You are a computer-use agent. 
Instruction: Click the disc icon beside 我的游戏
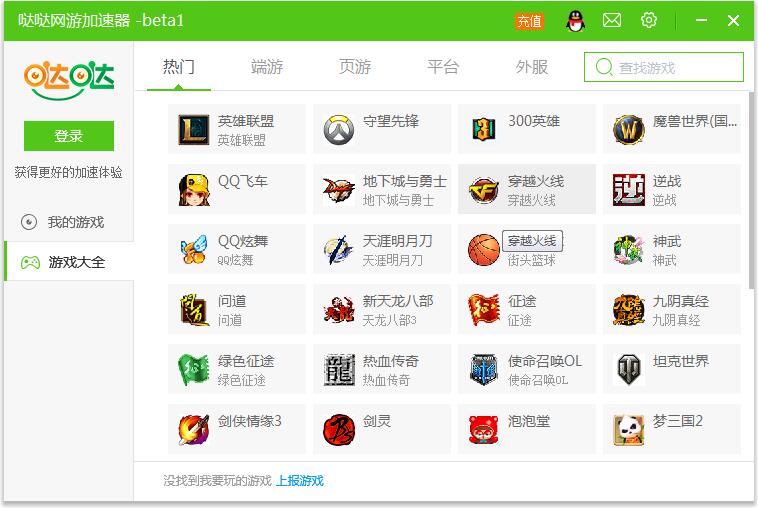click(29, 222)
